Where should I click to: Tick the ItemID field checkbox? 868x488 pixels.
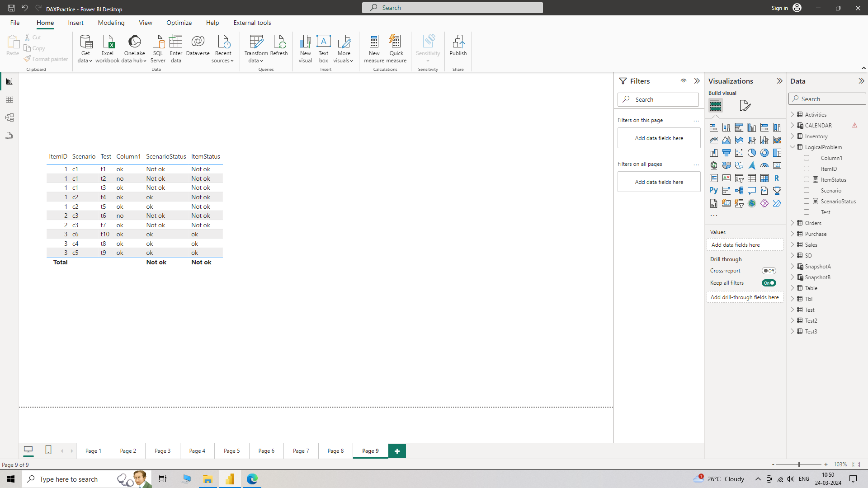tap(807, 169)
